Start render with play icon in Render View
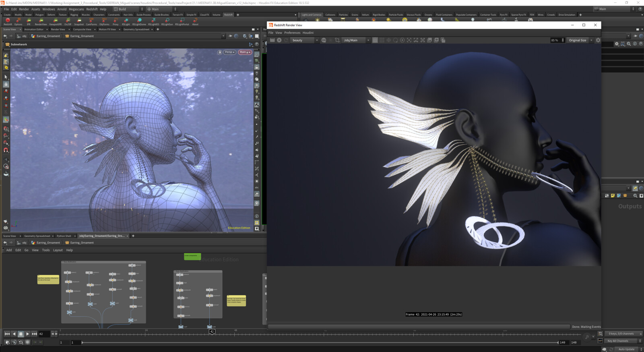The height and width of the screenshot is (352, 644). point(279,40)
